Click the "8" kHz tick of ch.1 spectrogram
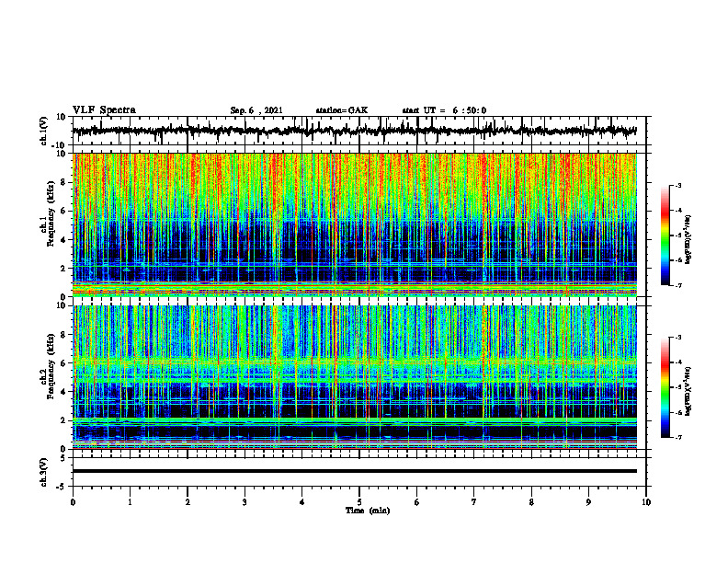Image resolution: width=728 pixels, height=563 pixels. 64,182
